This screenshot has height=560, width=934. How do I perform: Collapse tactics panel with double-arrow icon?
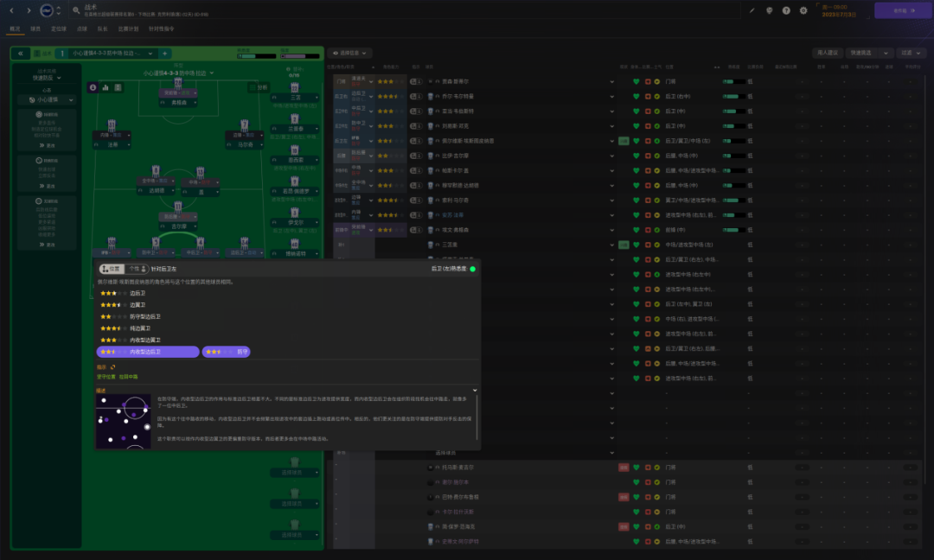point(20,53)
